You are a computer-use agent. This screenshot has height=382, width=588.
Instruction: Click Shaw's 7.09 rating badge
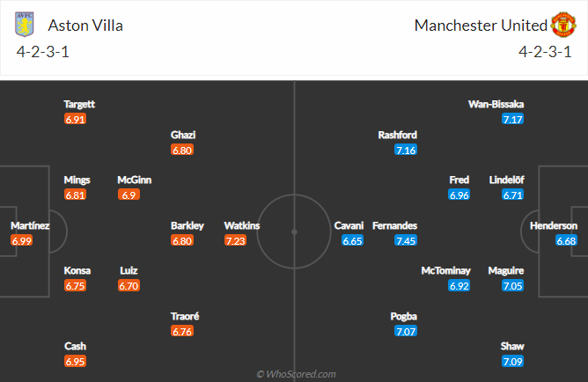pos(512,361)
